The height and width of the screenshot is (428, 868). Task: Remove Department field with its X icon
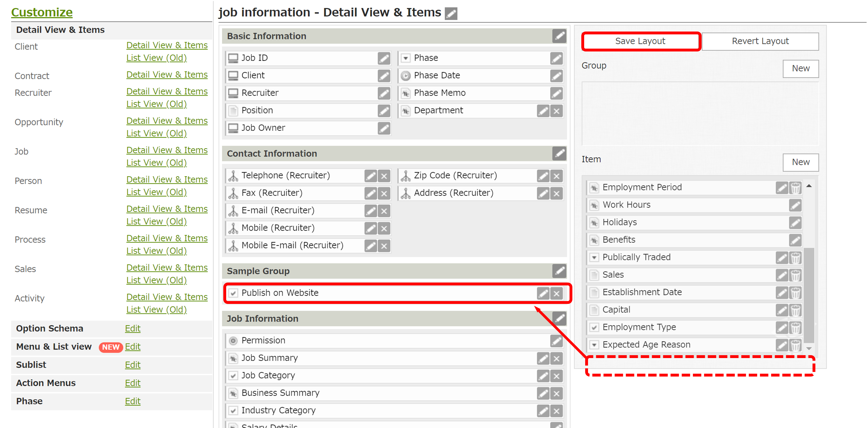coord(556,111)
